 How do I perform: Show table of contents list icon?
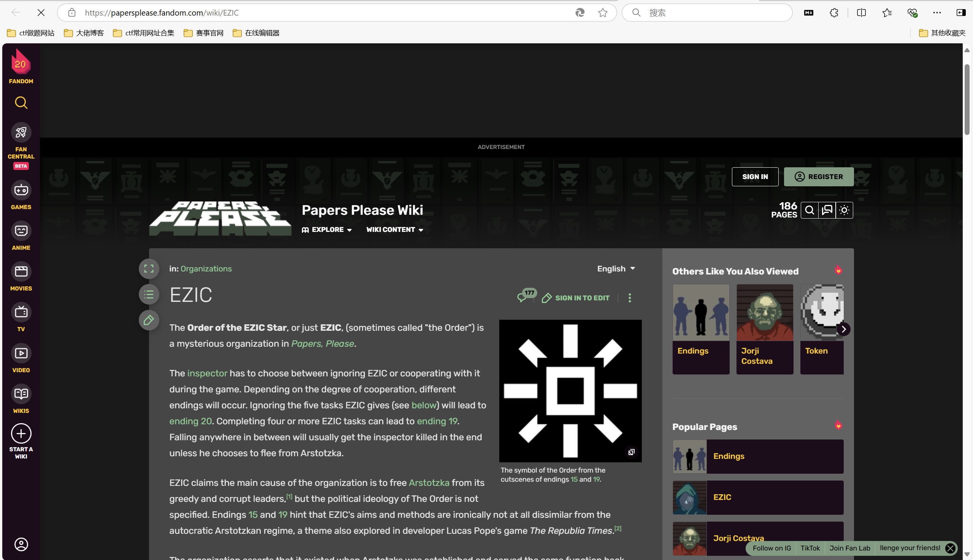coord(149,295)
